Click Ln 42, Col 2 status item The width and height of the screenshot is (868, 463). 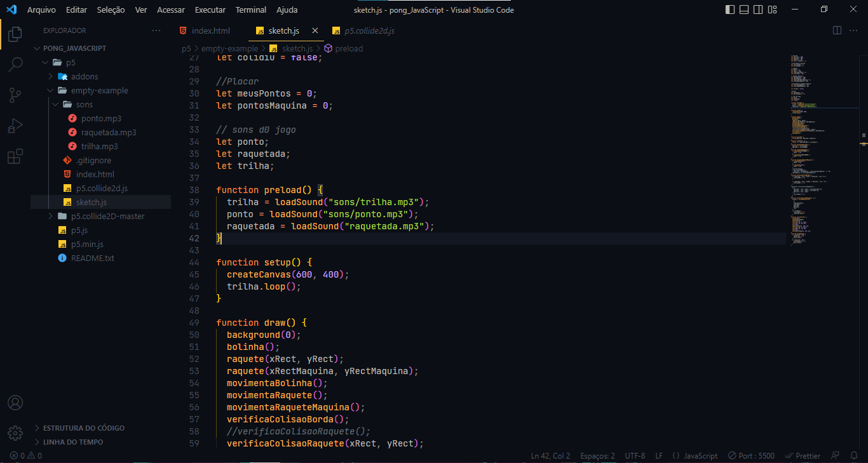pyautogui.click(x=550, y=455)
